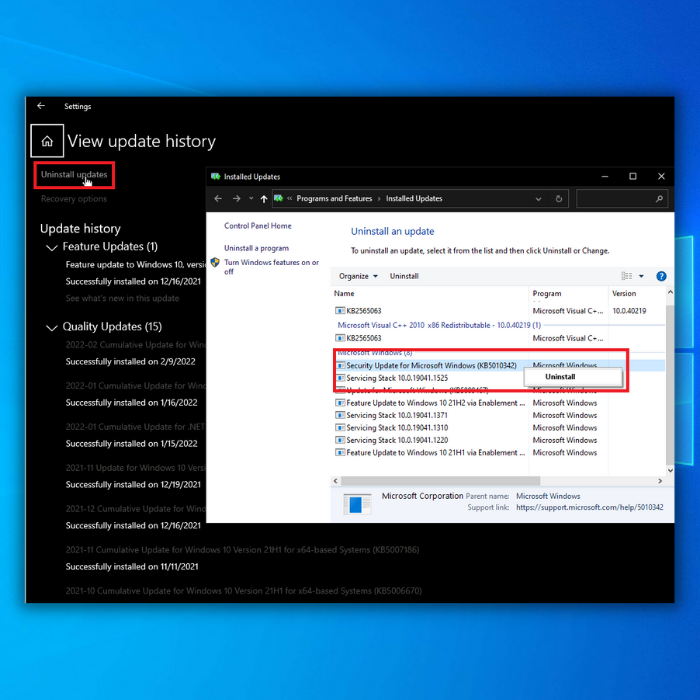The image size is (700, 700).
Task: Open address bar history dropdown
Action: (538, 199)
